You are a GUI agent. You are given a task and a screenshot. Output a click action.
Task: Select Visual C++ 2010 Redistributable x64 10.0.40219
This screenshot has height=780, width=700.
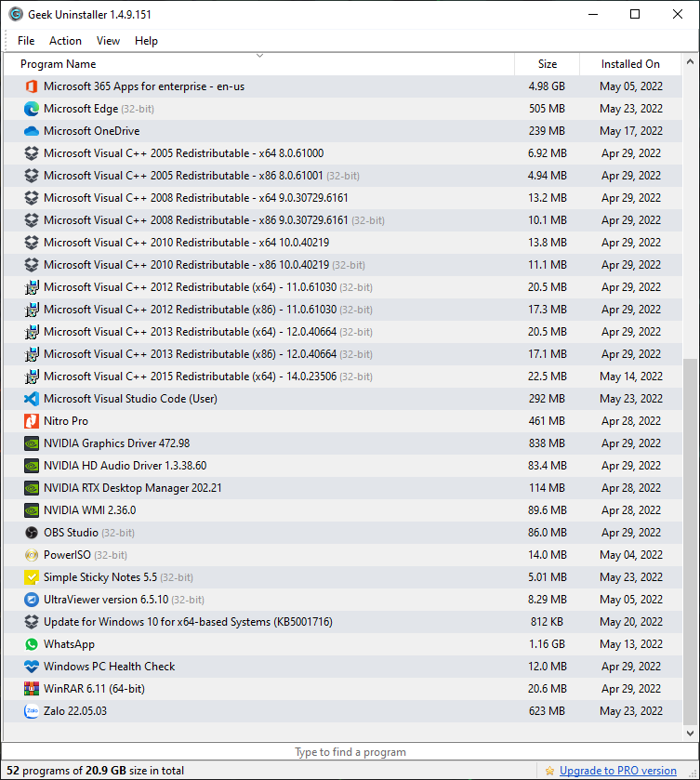(x=343, y=243)
